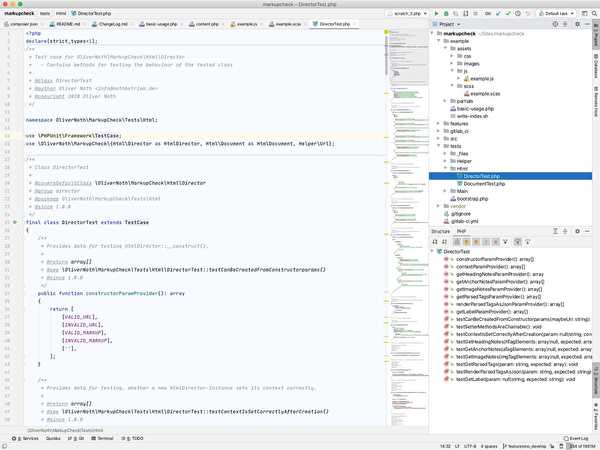Click the tests breadcrumb in the navigation bar
Image resolution: width=600 pixels, height=450 pixels.
tap(45, 13)
